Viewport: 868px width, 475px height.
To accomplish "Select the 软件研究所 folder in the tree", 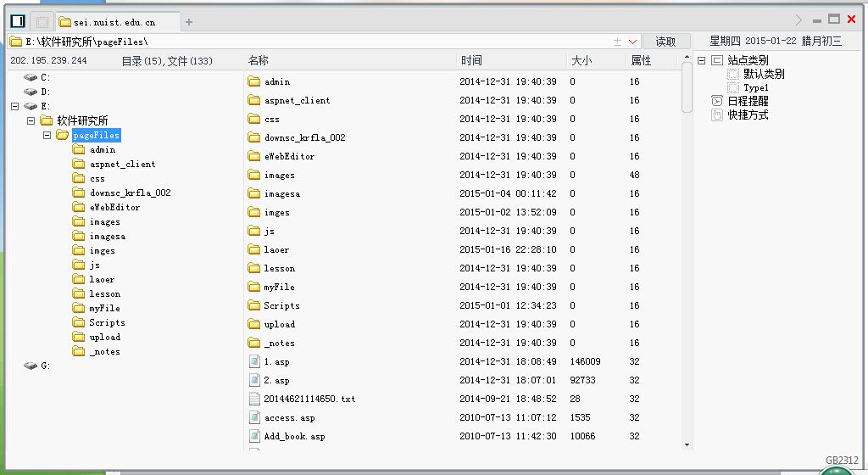I will [82, 120].
